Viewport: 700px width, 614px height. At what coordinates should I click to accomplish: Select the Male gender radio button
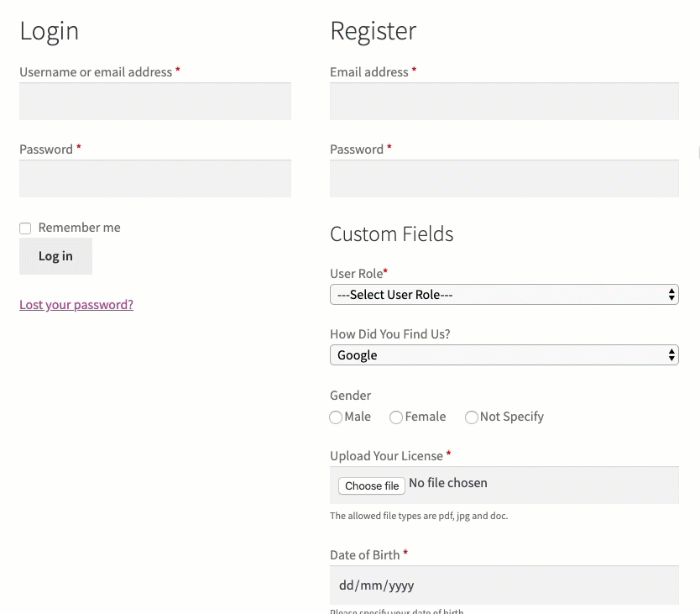pos(336,417)
